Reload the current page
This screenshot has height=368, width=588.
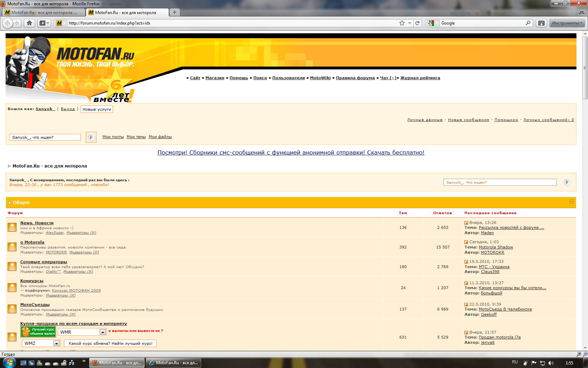tap(417, 23)
